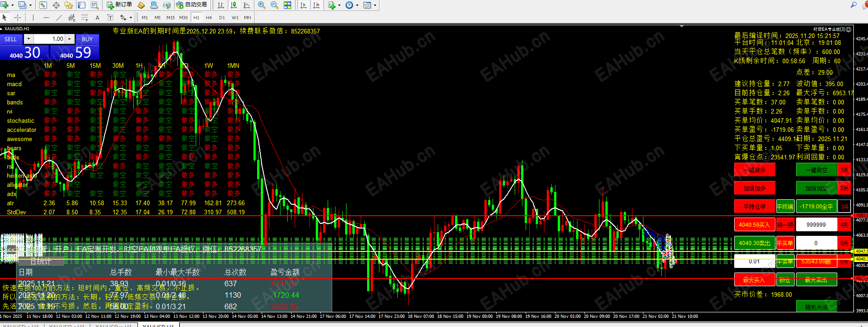Viewport: 868px width, 327px height.
Task: Tile chart windows with grid icon
Action: coord(287,5)
